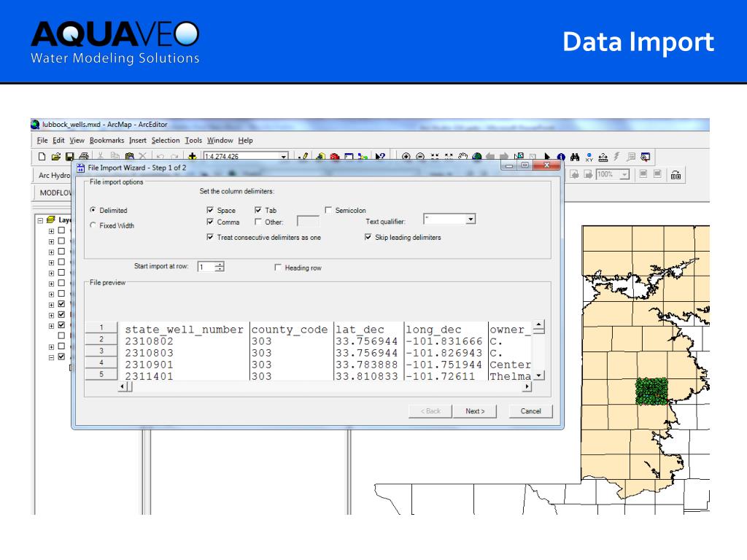Open the Tools menu
Image resolution: width=747 pixels, height=560 pixels.
pyautogui.click(x=193, y=141)
